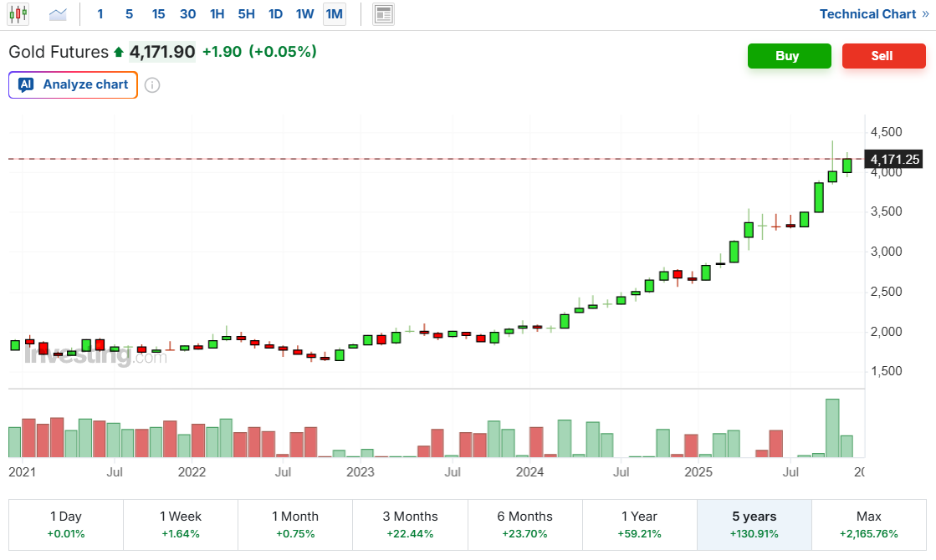
Task: Set the interval to 1D
Action: (275, 14)
